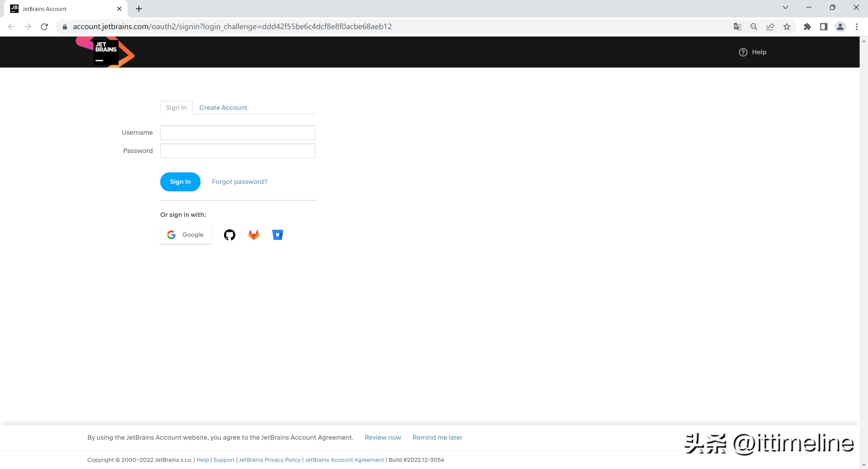Toggle the browser side panel icon

click(x=824, y=27)
